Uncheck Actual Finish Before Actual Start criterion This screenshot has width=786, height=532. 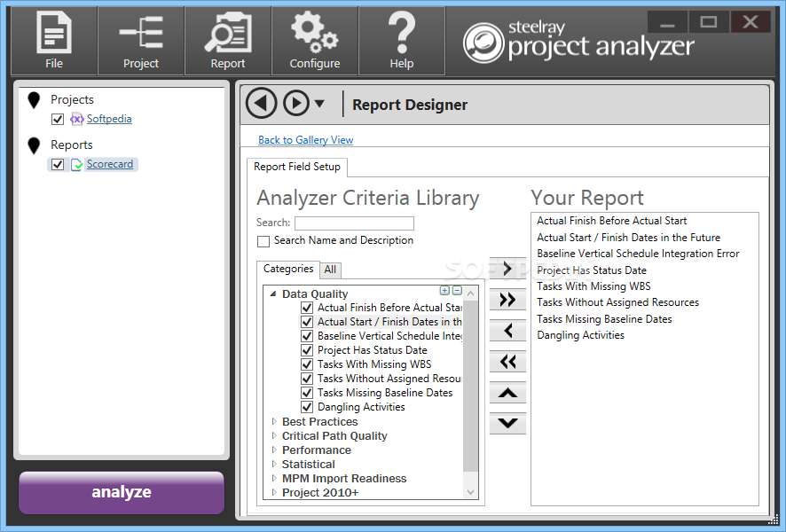point(307,308)
